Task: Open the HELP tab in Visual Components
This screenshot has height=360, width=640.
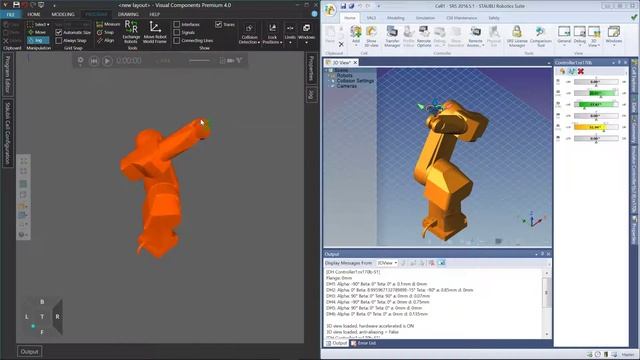Action: (154, 14)
